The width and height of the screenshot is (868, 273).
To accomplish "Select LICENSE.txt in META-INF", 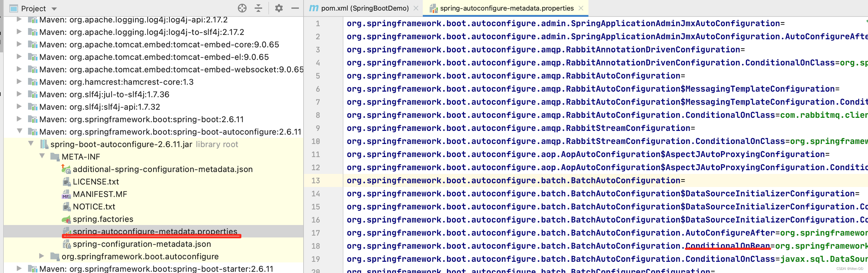I will tap(96, 182).
